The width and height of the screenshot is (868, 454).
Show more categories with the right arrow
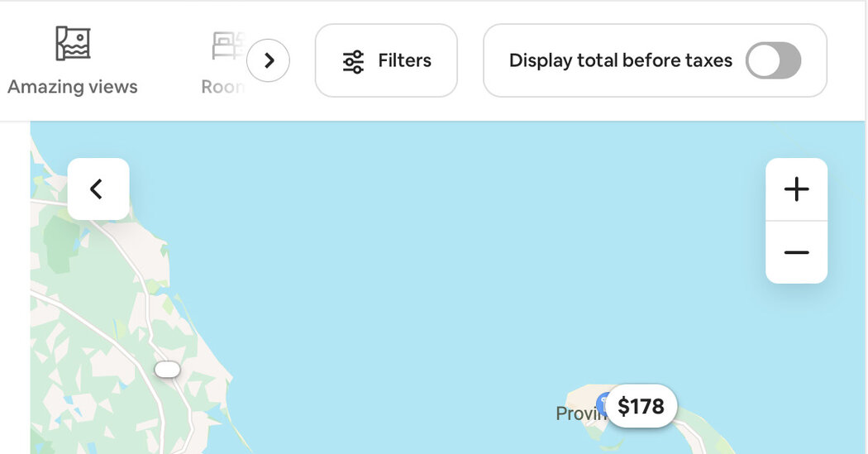coord(268,60)
